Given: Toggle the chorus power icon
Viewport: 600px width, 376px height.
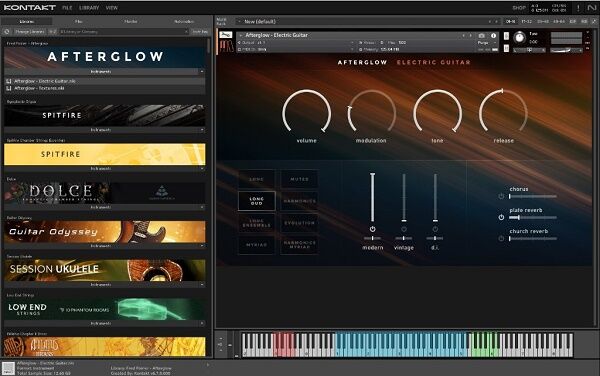Looking at the screenshot, I should point(501,196).
